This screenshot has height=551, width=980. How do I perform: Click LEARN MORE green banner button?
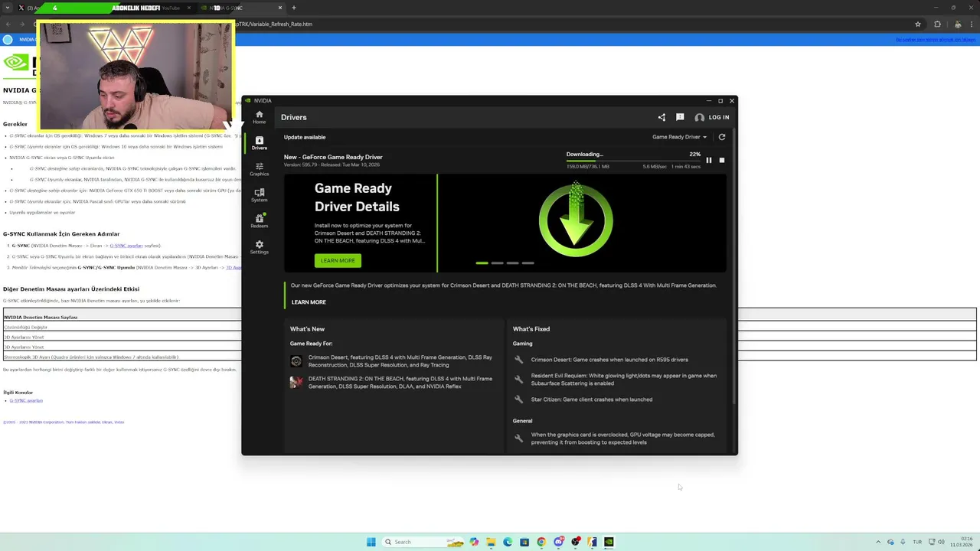pyautogui.click(x=338, y=260)
